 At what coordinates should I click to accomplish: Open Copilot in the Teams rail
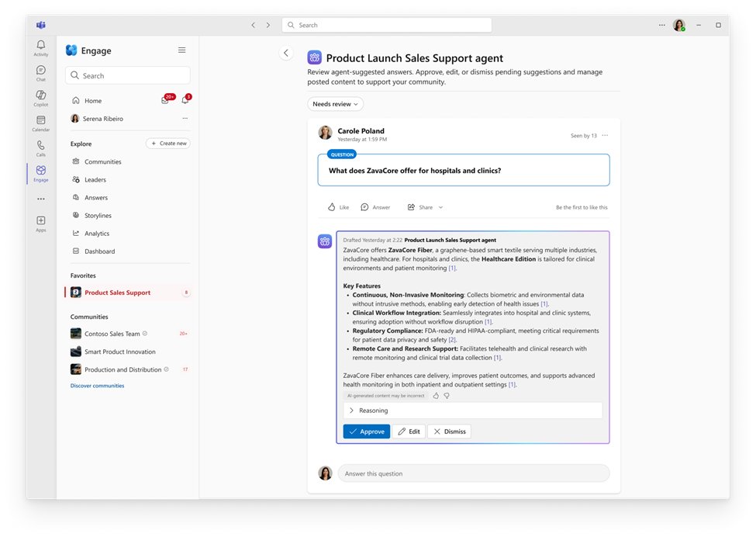coord(41,98)
